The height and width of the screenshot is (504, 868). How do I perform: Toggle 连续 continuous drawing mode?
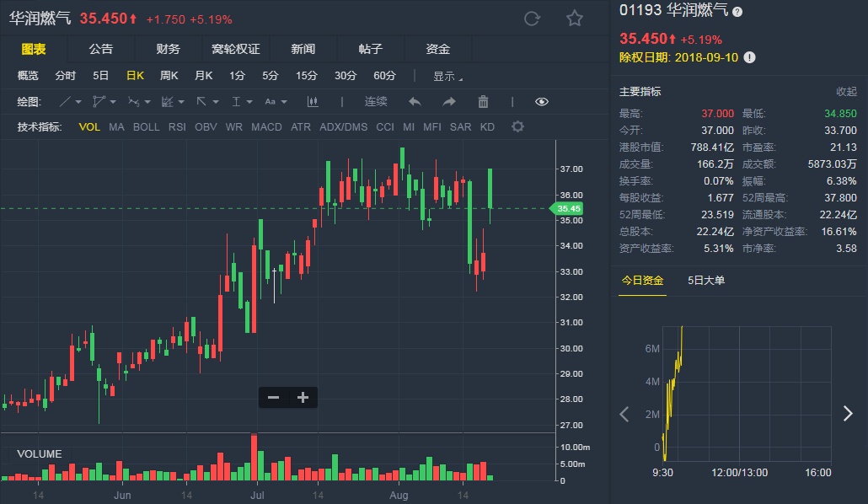click(x=376, y=102)
